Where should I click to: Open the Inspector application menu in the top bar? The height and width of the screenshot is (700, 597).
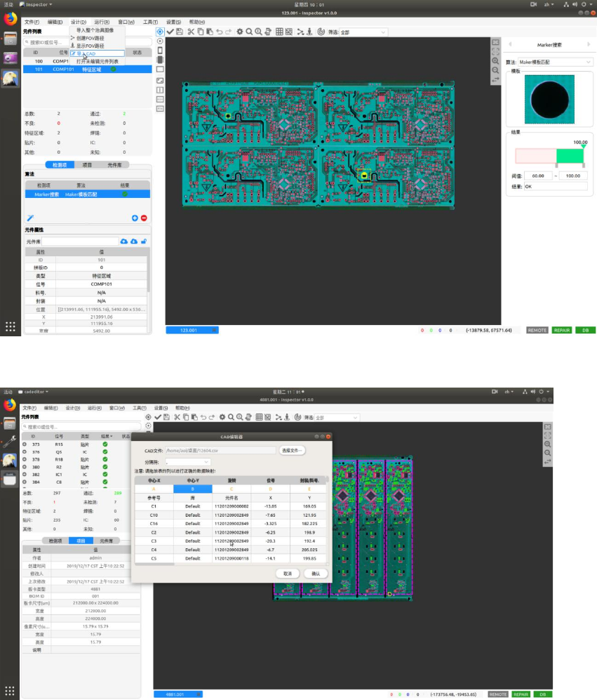click(x=36, y=4)
